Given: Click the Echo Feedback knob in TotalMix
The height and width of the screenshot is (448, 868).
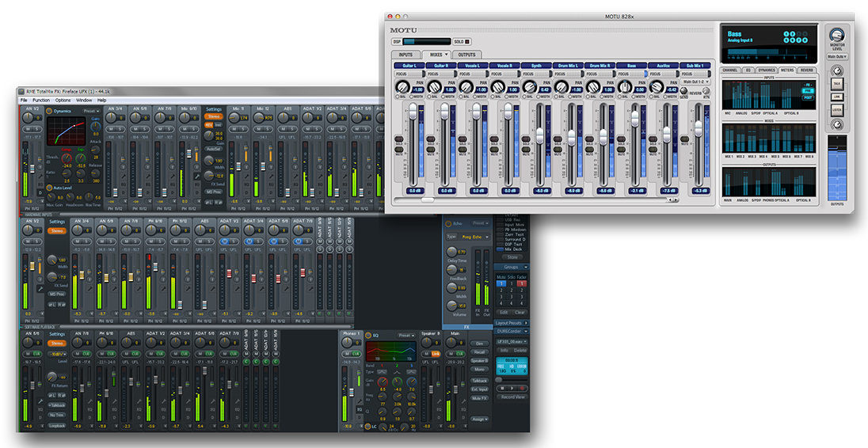Looking at the screenshot, I should (451, 269).
